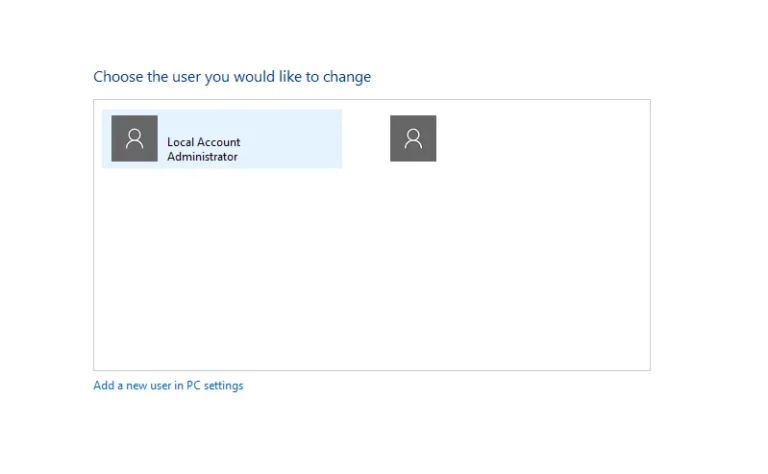Select the unnamed second user avatar
The image size is (768, 474).
click(413, 139)
